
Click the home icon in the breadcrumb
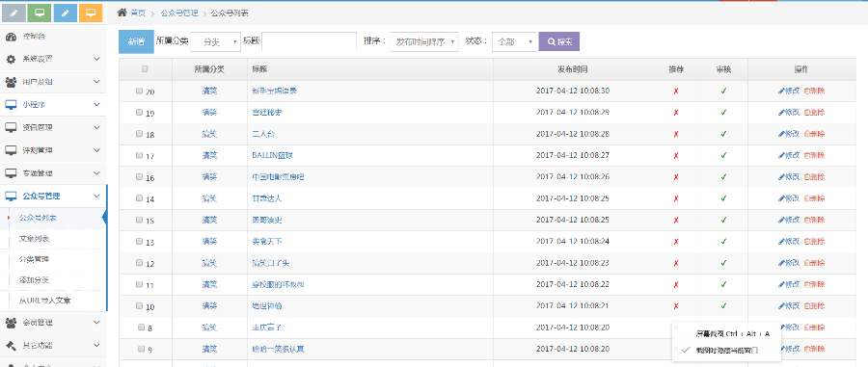pos(122,13)
